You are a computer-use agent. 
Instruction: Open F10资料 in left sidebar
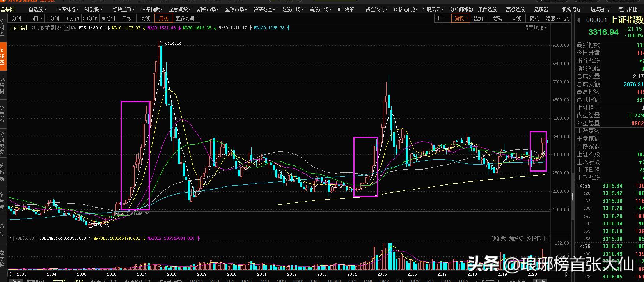point(2,86)
